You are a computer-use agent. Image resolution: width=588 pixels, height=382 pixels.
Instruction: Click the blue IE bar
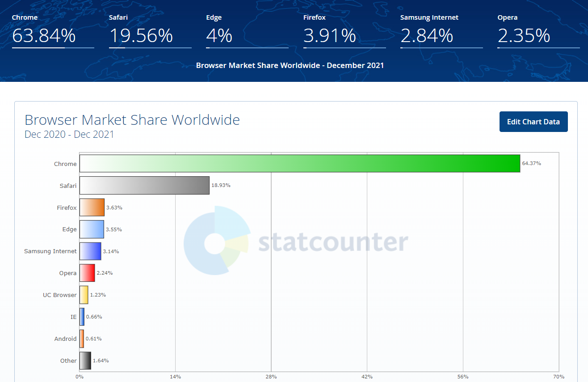point(82,317)
